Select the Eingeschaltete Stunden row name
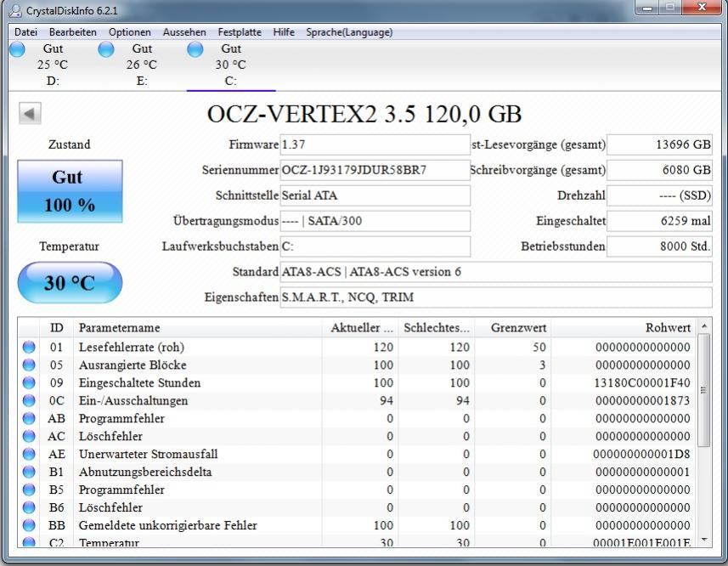The width and height of the screenshot is (728, 566). pyautogui.click(x=140, y=382)
